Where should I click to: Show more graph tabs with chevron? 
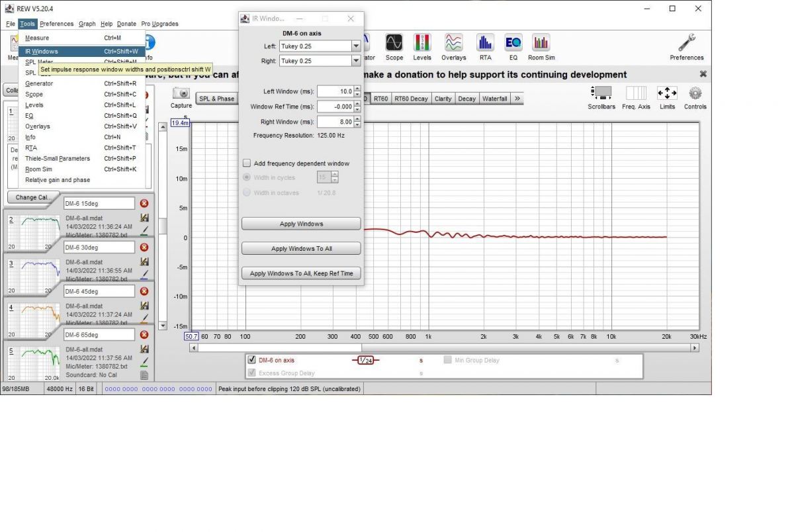pos(517,99)
